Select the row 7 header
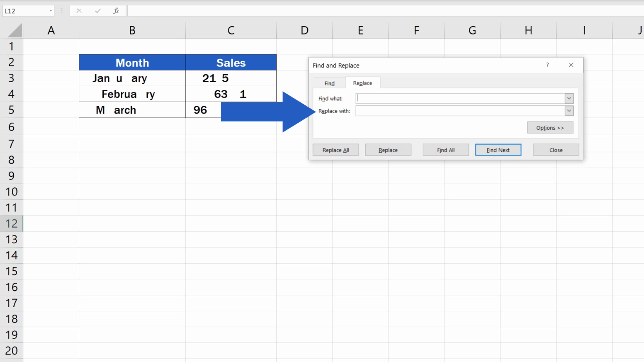Screen dimensions: 644x362 [x=11, y=144]
